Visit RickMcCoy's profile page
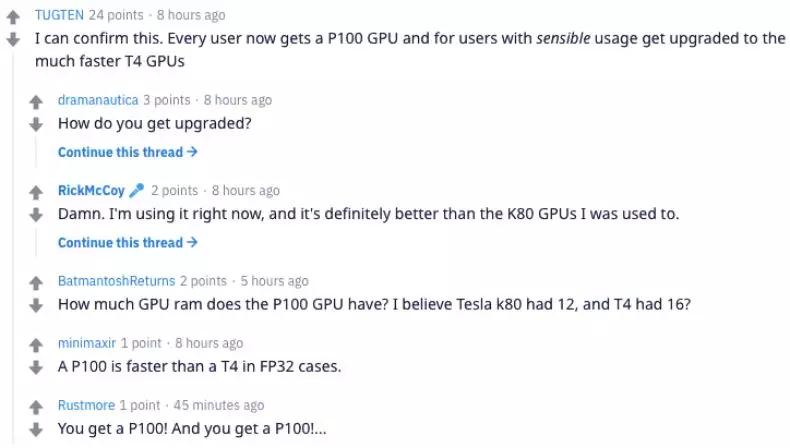 coord(91,190)
